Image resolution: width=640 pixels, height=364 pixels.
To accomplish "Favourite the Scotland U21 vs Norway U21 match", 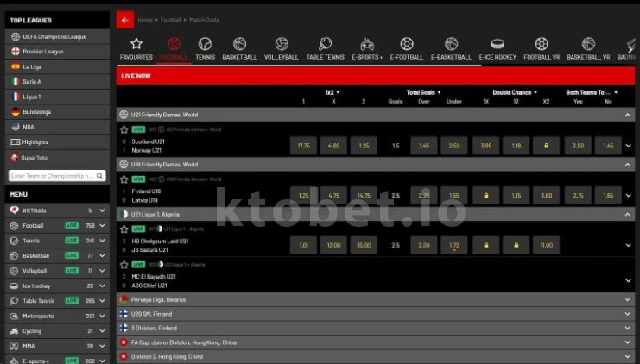I will click(124, 129).
